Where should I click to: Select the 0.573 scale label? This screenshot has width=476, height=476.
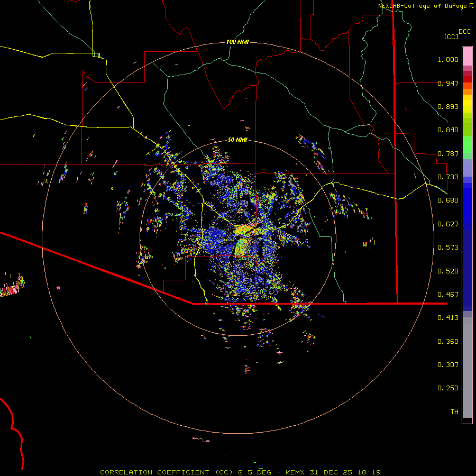pos(448,248)
